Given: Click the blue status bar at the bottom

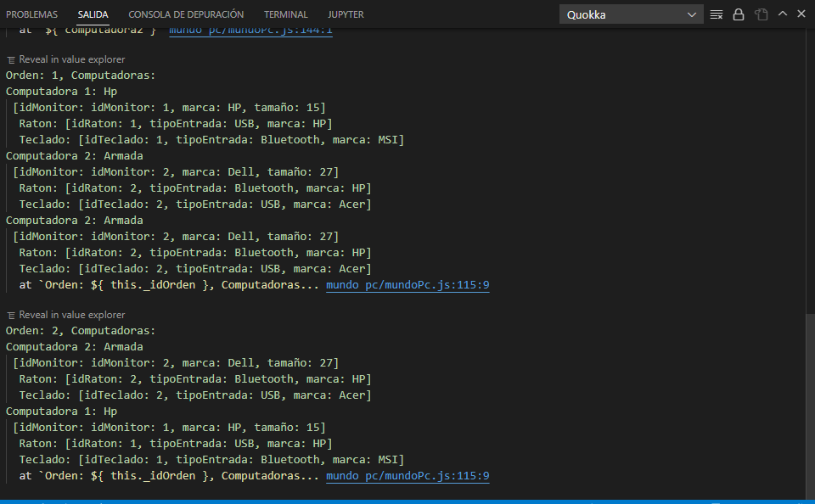Looking at the screenshot, I should (407, 501).
